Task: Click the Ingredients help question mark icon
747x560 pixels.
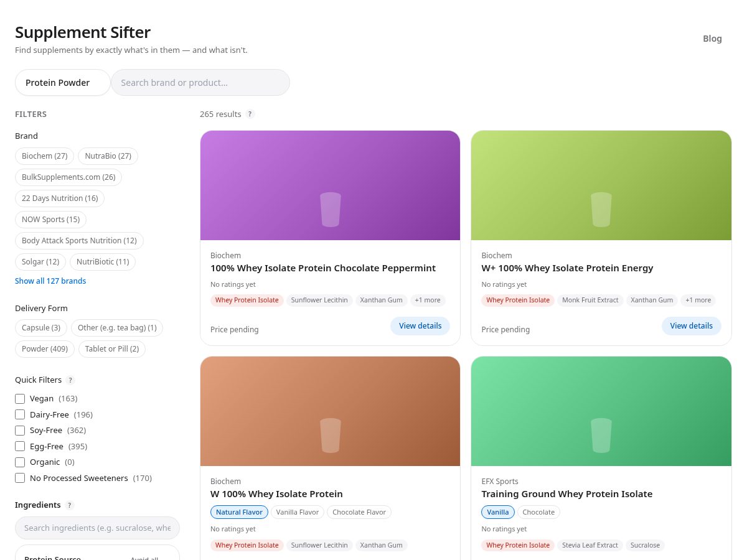Action: click(70, 505)
